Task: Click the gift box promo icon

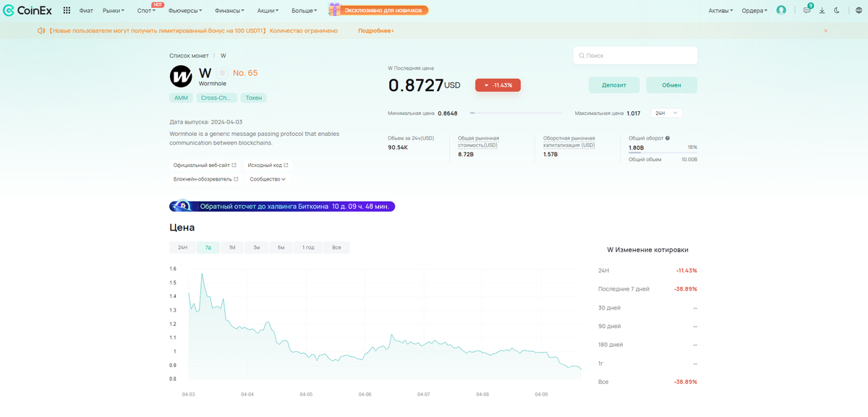Action: tap(335, 9)
